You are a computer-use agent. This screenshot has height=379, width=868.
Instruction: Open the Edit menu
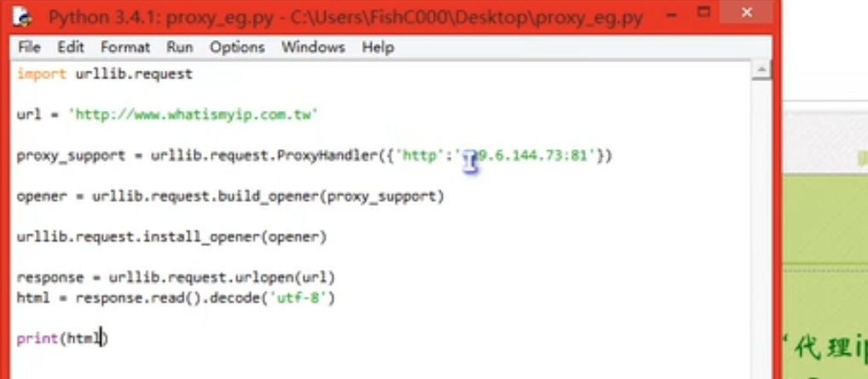click(71, 48)
